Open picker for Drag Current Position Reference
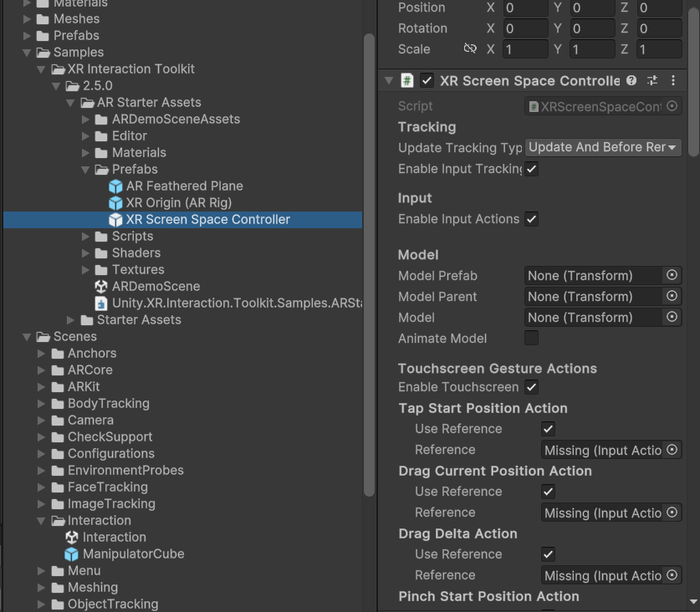 tap(672, 512)
